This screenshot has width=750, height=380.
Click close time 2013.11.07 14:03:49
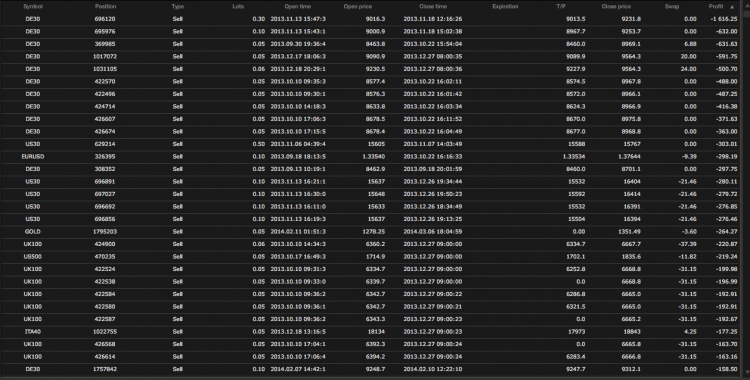point(433,144)
